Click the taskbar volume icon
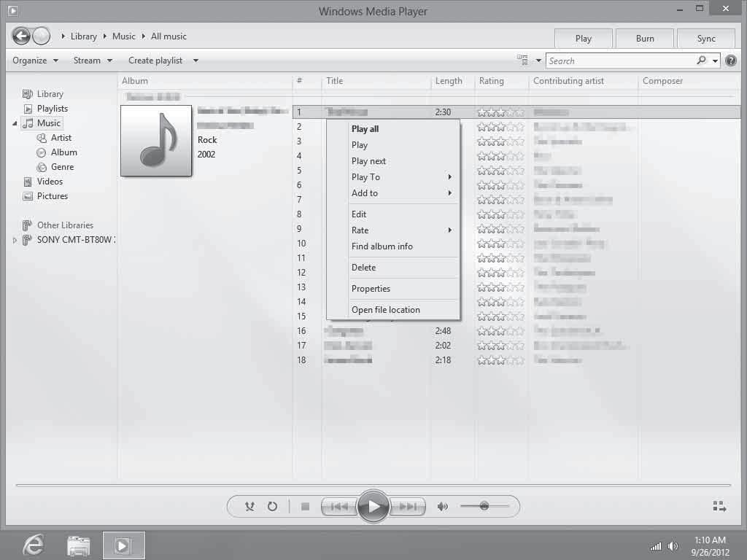Viewport: 747px width, 560px height. [673, 546]
